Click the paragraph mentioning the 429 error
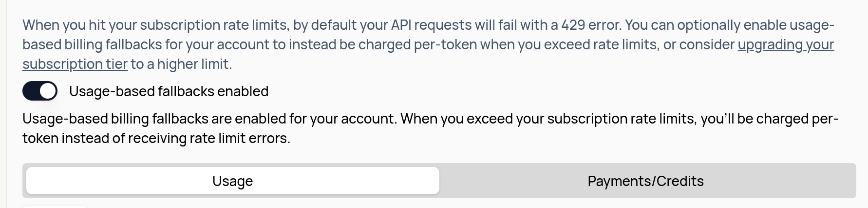This screenshot has height=208, width=868. tap(341, 45)
